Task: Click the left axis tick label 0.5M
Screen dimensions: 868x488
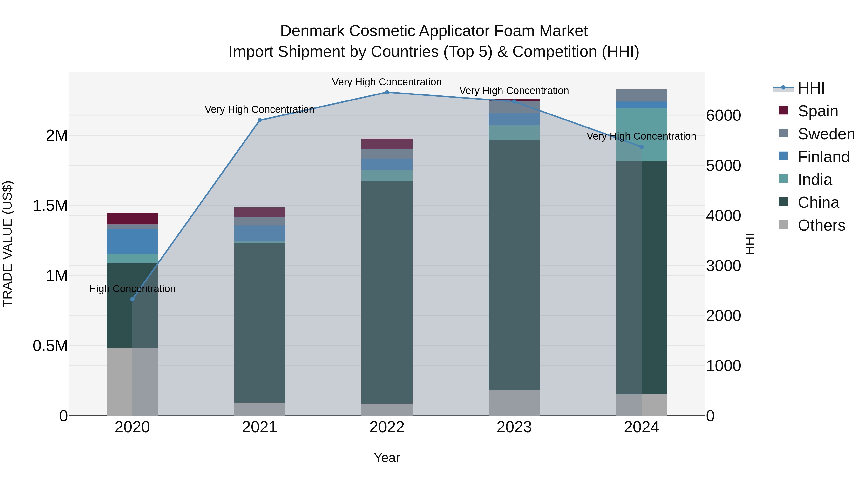Action: tap(50, 346)
